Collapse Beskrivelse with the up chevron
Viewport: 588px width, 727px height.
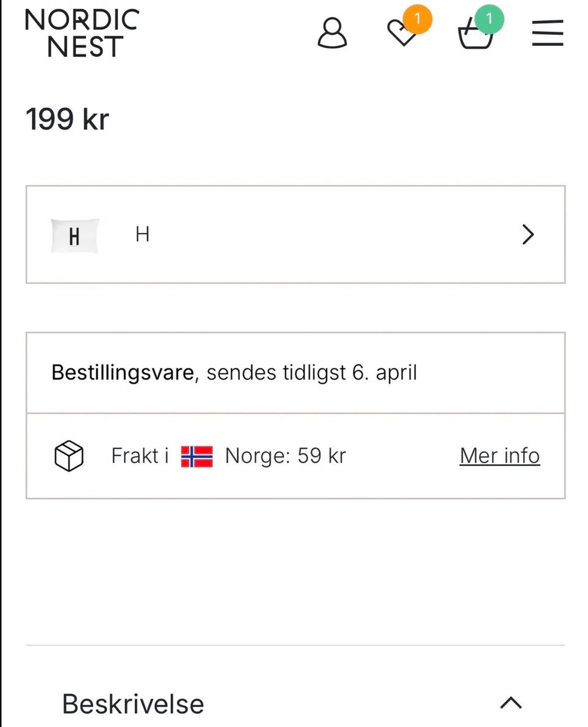[511, 703]
